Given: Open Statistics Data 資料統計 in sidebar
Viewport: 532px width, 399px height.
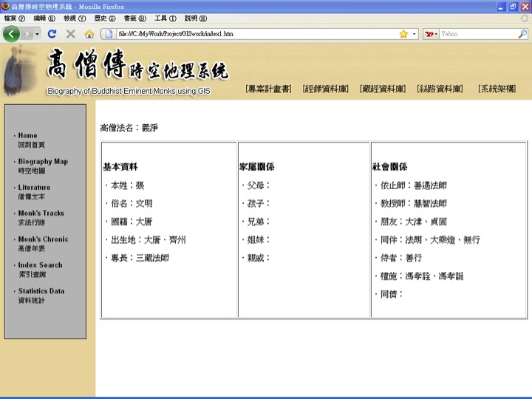Looking at the screenshot, I should point(41,295).
